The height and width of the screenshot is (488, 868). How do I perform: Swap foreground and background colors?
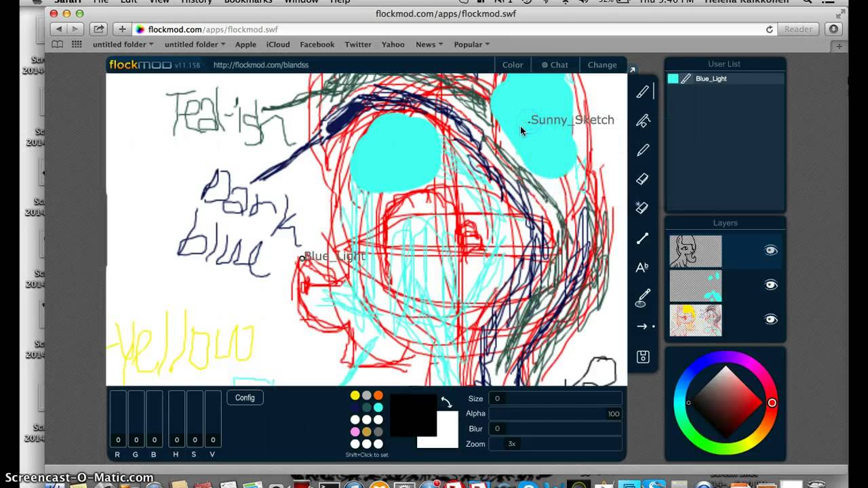point(446,402)
